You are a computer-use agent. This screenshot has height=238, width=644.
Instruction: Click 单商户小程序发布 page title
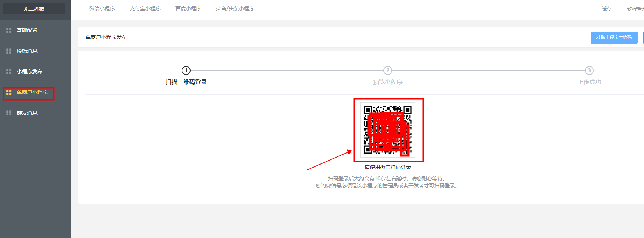point(106,37)
